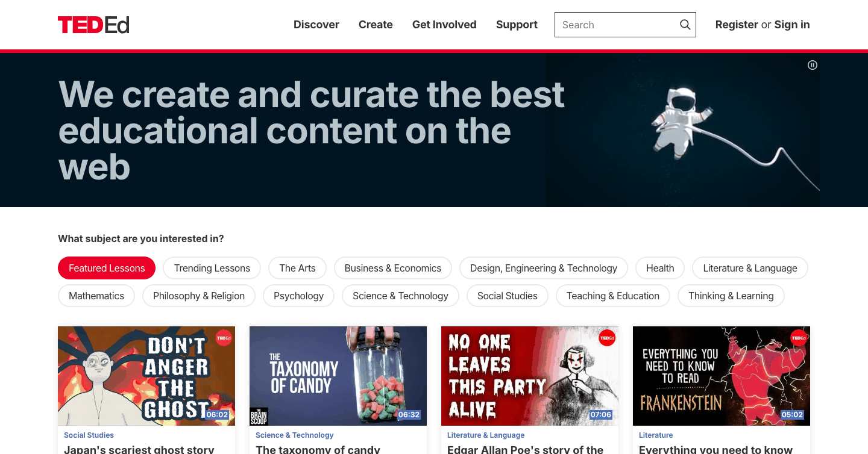Filter lessons by Business & Economics
The height and width of the screenshot is (454, 868).
(x=393, y=268)
